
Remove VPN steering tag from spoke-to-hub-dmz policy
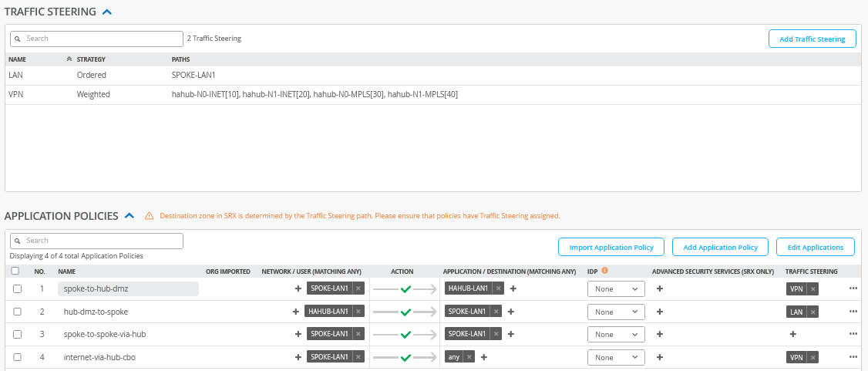tap(812, 288)
